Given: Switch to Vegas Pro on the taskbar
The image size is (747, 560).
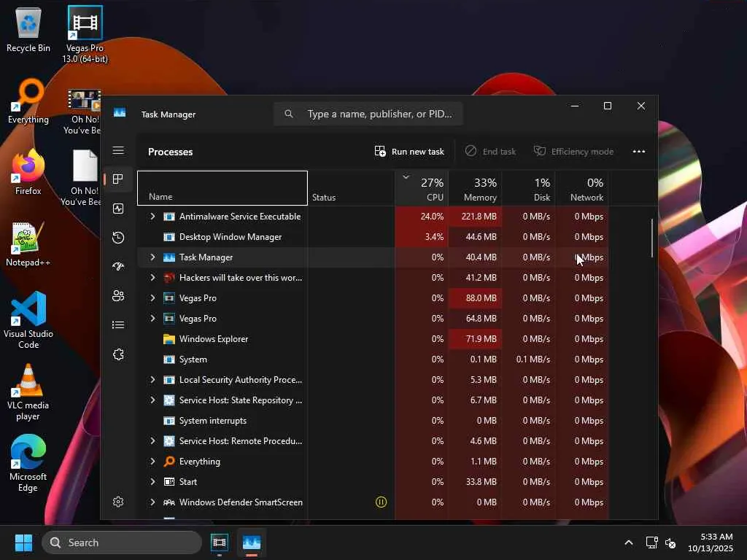Looking at the screenshot, I should coord(219,542).
